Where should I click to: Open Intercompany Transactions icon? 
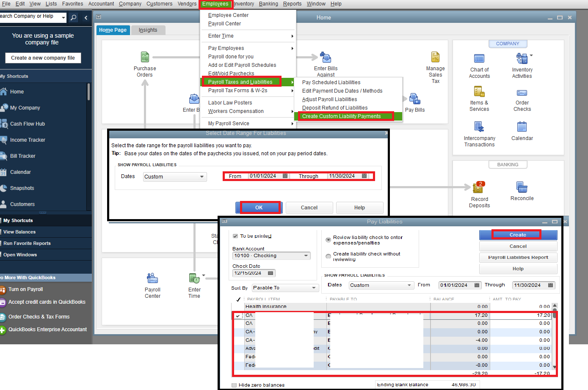[479, 126]
